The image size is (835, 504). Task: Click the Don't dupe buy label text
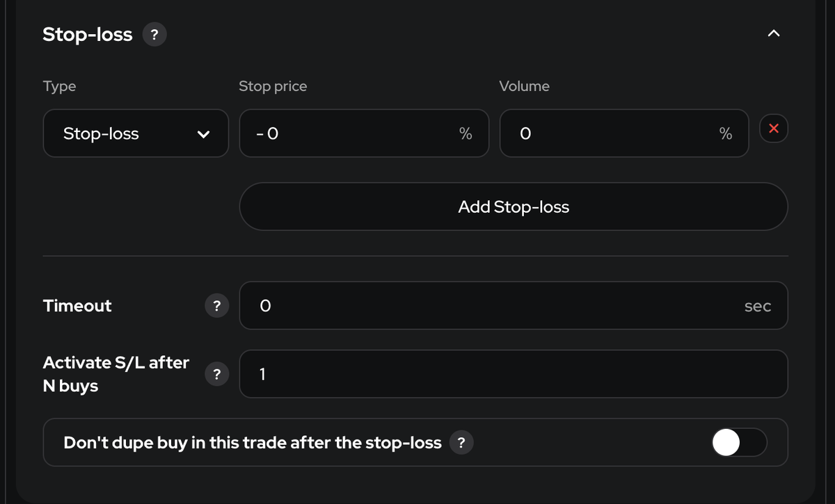pos(252,442)
